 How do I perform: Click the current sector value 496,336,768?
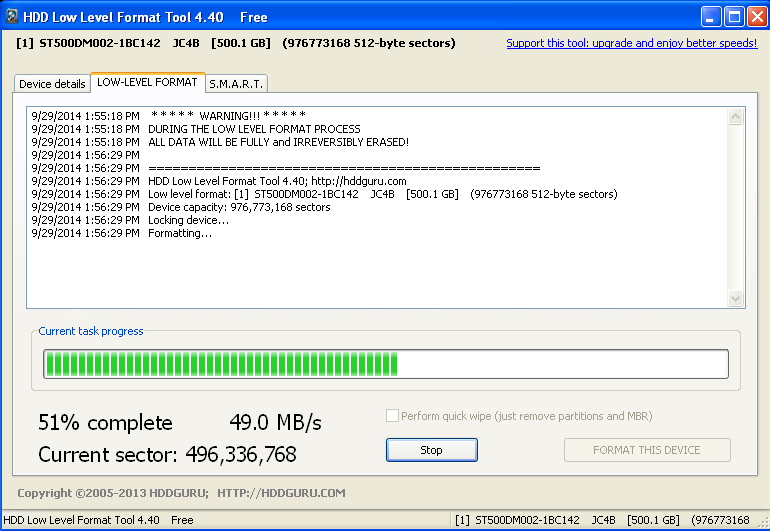click(x=241, y=454)
